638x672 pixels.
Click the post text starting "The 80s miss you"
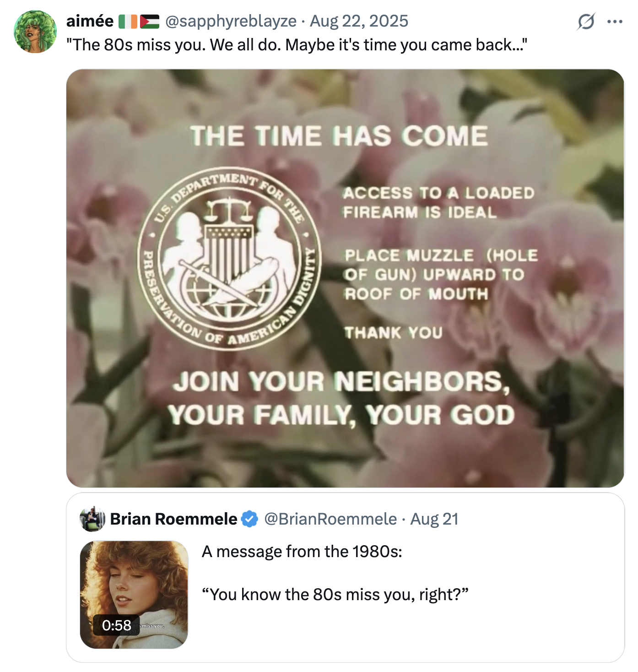click(297, 45)
